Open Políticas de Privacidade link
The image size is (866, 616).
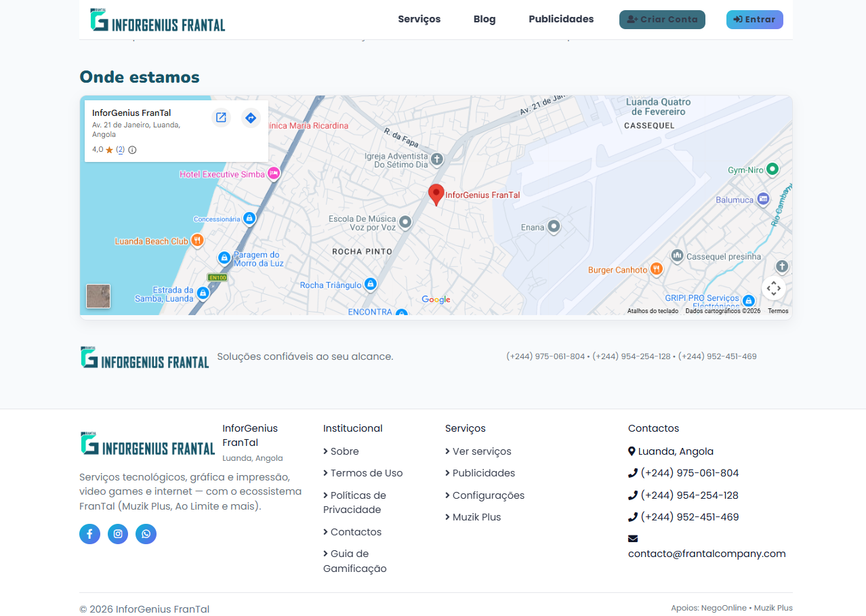pos(354,502)
